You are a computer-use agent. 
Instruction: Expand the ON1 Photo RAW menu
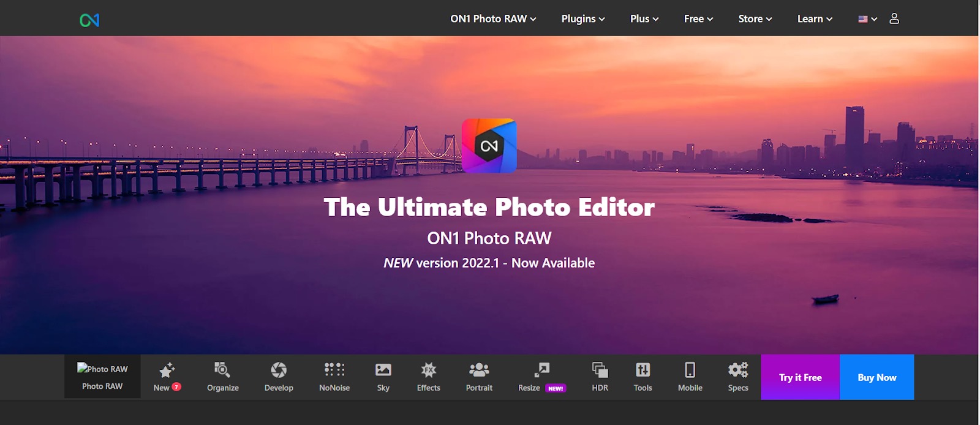pyautogui.click(x=493, y=19)
